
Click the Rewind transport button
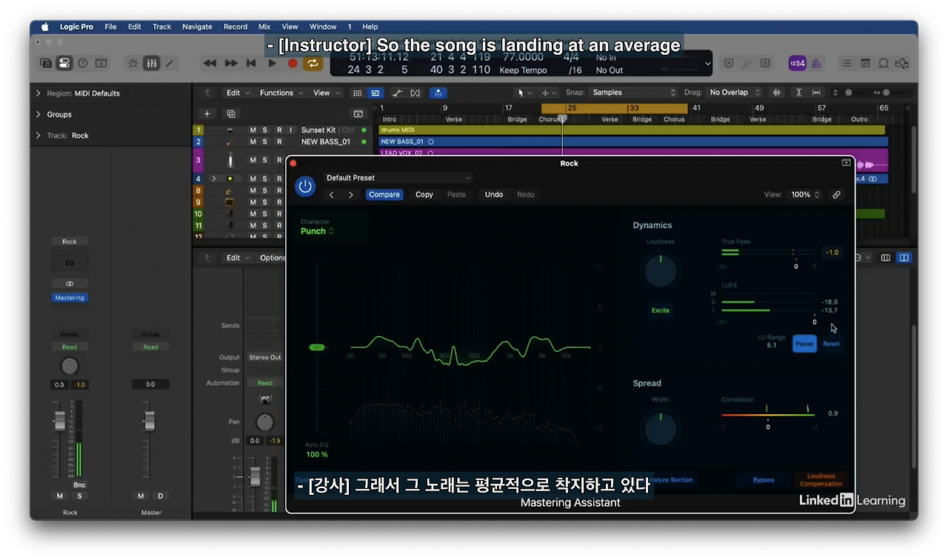point(210,64)
